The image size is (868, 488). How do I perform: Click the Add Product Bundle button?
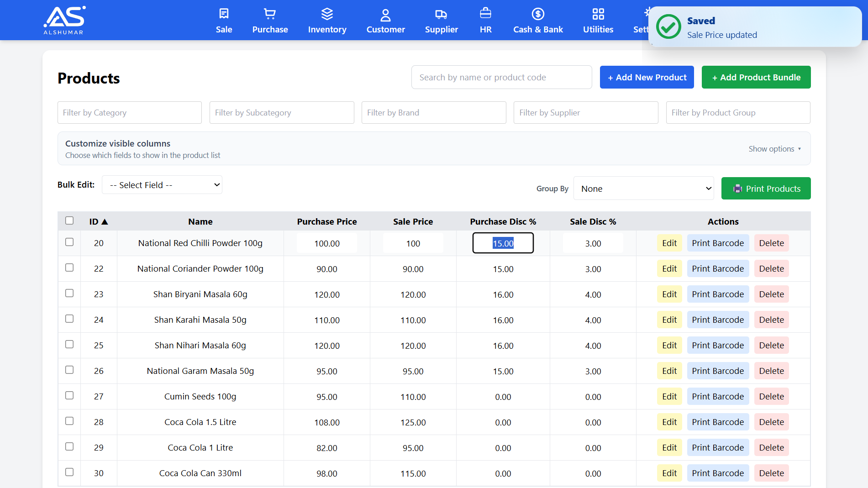[756, 77]
